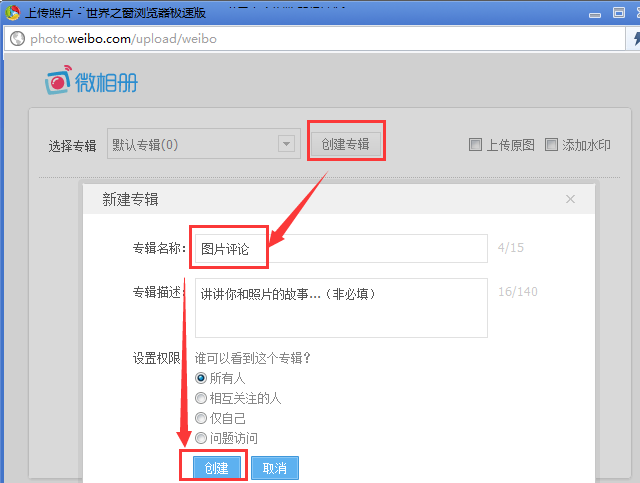Viewport: 640px width, 483px height.
Task: Minimize the browser window
Action: (x=595, y=15)
